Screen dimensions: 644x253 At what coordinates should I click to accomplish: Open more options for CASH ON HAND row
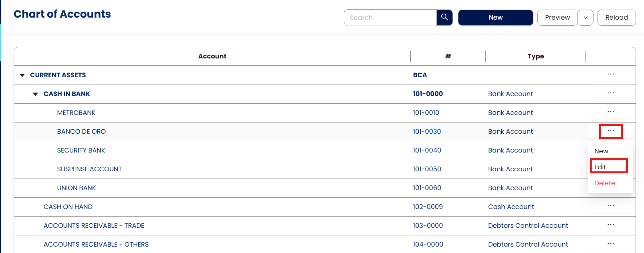(610, 206)
